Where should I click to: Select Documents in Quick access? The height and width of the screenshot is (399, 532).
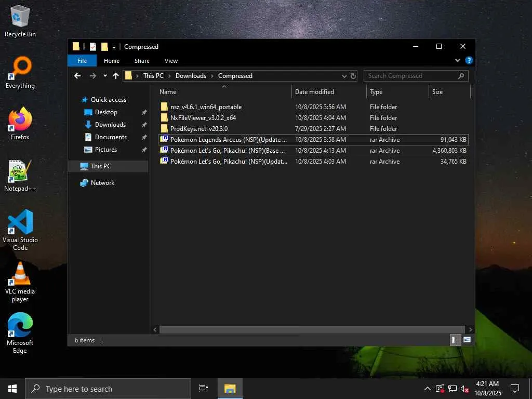click(x=111, y=137)
